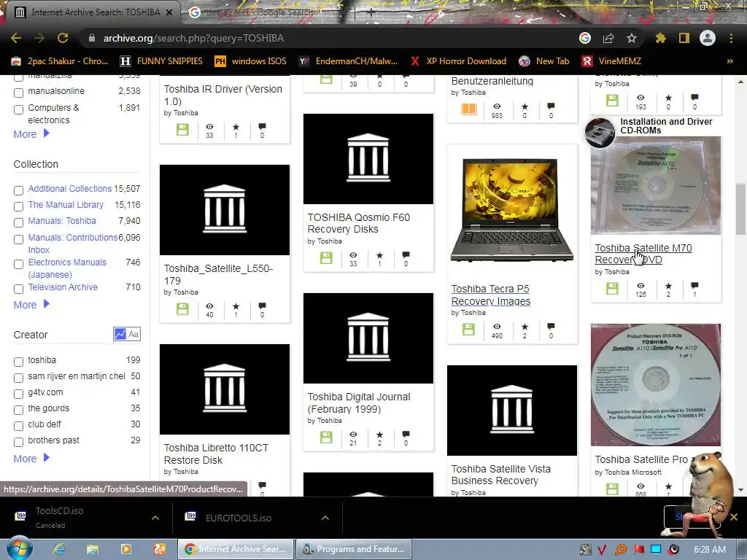Open the XP Horror Download bookmark
The height and width of the screenshot is (560, 747).
tap(458, 61)
